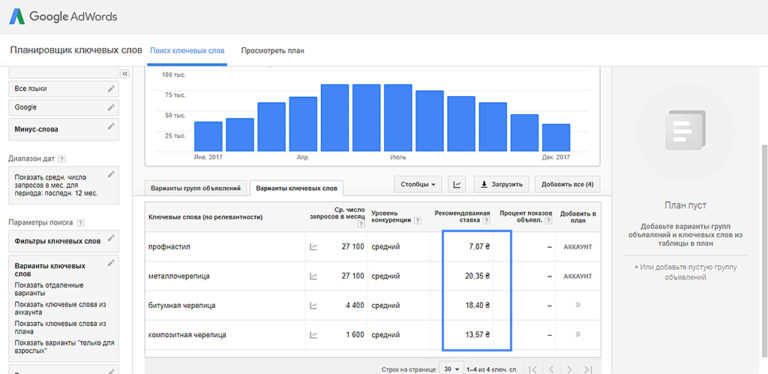The height and width of the screenshot is (374, 768).
Task: Go to previous results page
Action: [551, 369]
